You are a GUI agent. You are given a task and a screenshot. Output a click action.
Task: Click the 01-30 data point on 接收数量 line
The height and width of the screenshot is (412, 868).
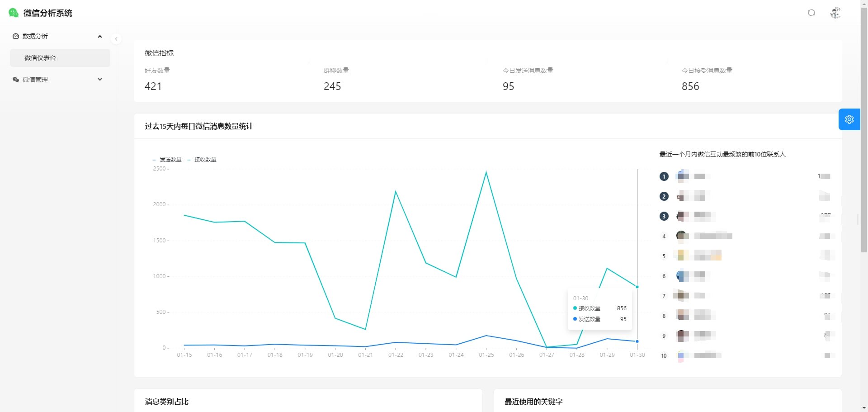coord(637,287)
